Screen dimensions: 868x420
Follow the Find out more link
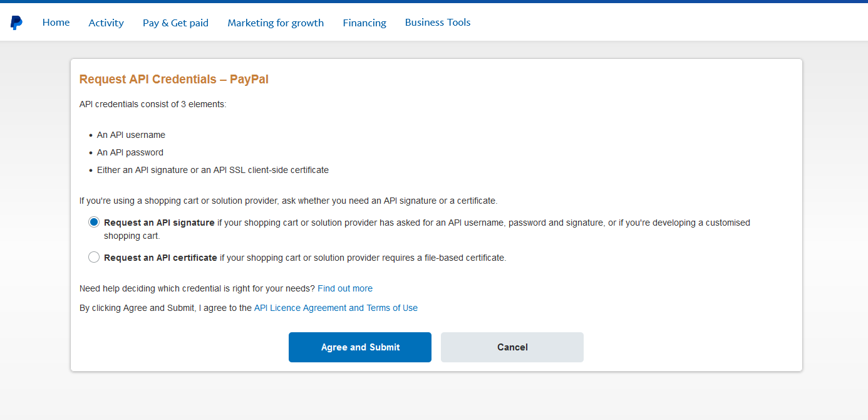(345, 288)
